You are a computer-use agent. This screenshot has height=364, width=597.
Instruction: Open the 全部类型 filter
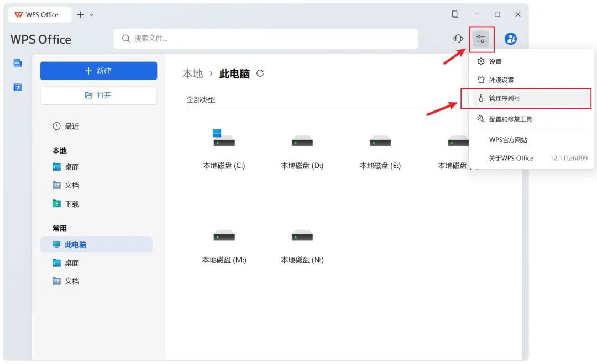point(201,99)
